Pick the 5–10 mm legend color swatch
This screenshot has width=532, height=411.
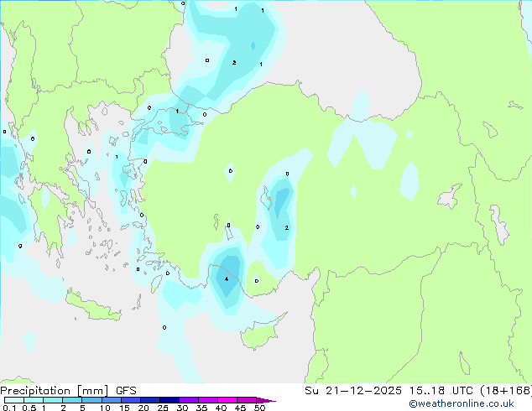[91, 400]
